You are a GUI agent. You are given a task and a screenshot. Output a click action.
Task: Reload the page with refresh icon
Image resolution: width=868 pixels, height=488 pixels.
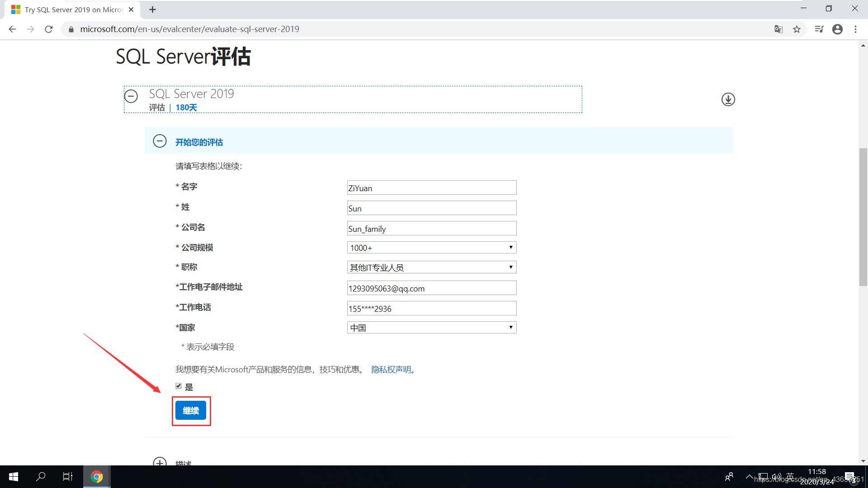(49, 29)
